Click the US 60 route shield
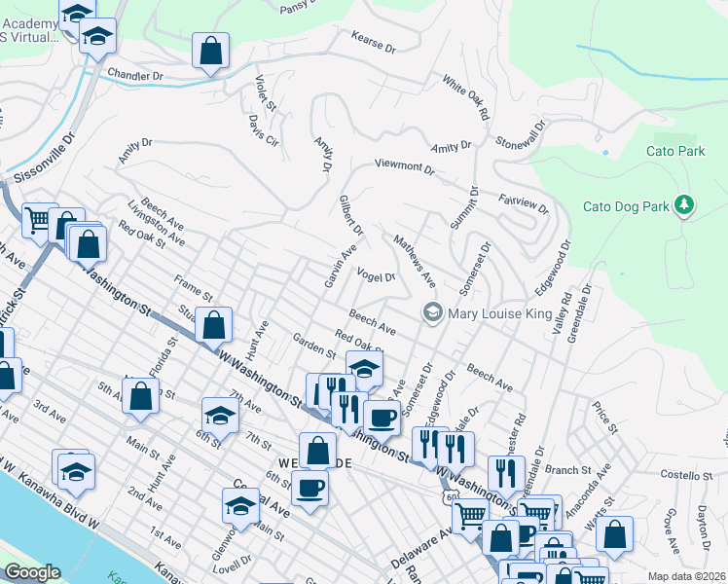Image resolution: width=728 pixels, height=584 pixels. pos(451,495)
